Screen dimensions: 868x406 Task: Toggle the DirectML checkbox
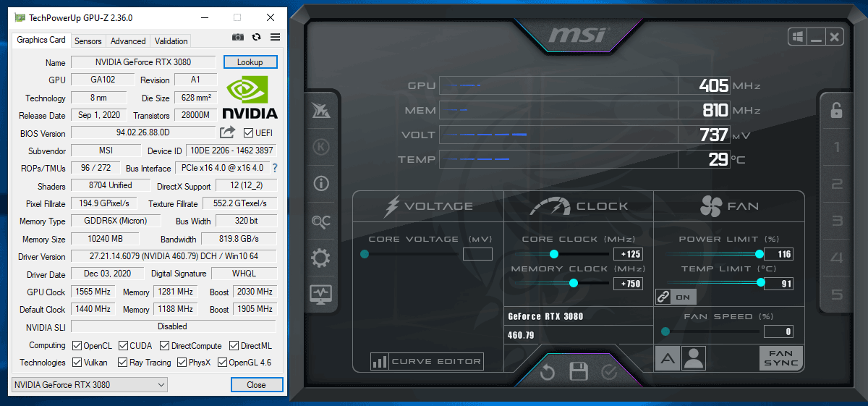234,346
